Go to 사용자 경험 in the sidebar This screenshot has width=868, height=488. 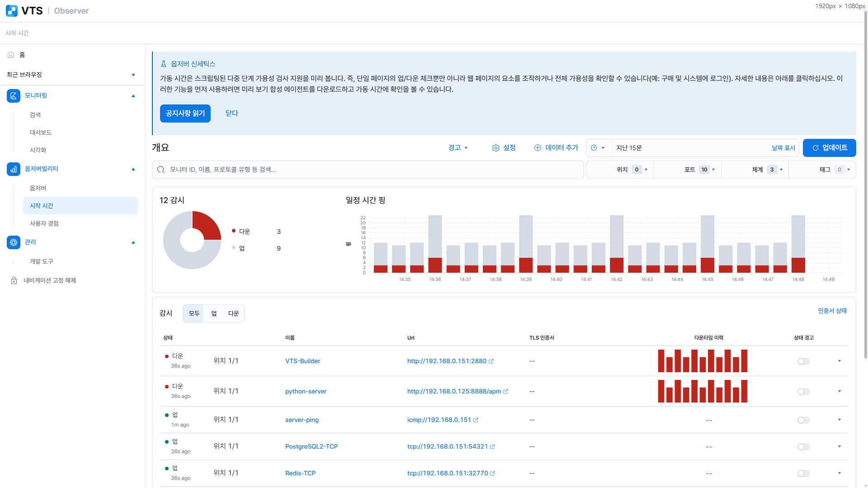coord(44,223)
